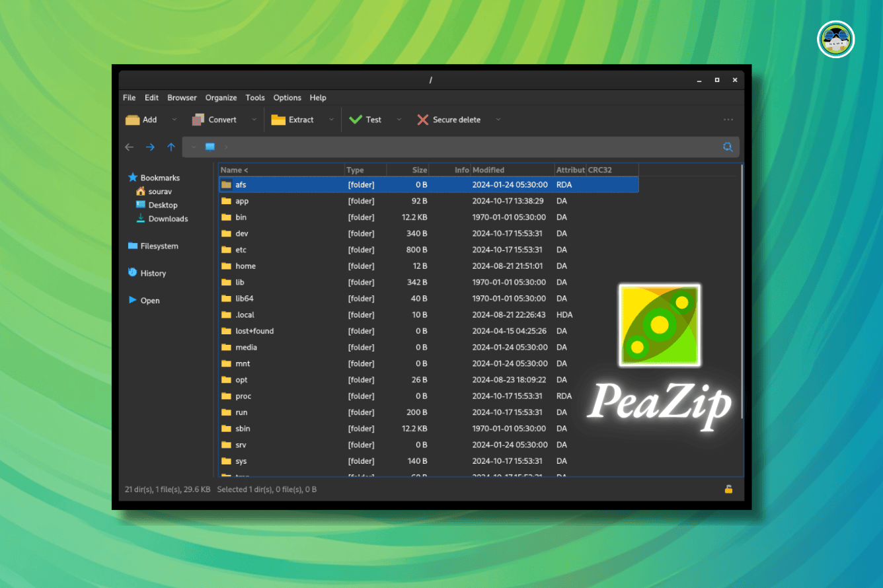Screen dimensions: 883x588
Task: Click the toolbar three-dots overflow button
Action: (728, 120)
